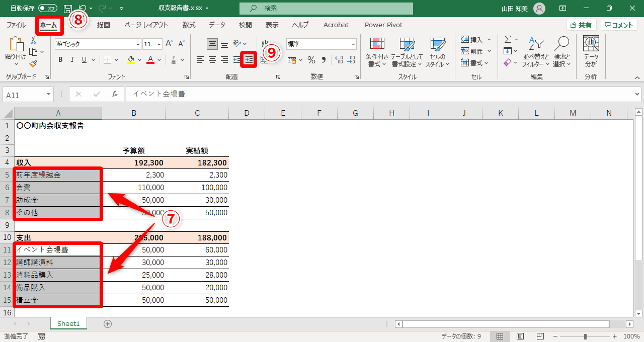Click the increase indent icon
Screen dimensions: 644x342
[x=248, y=60]
